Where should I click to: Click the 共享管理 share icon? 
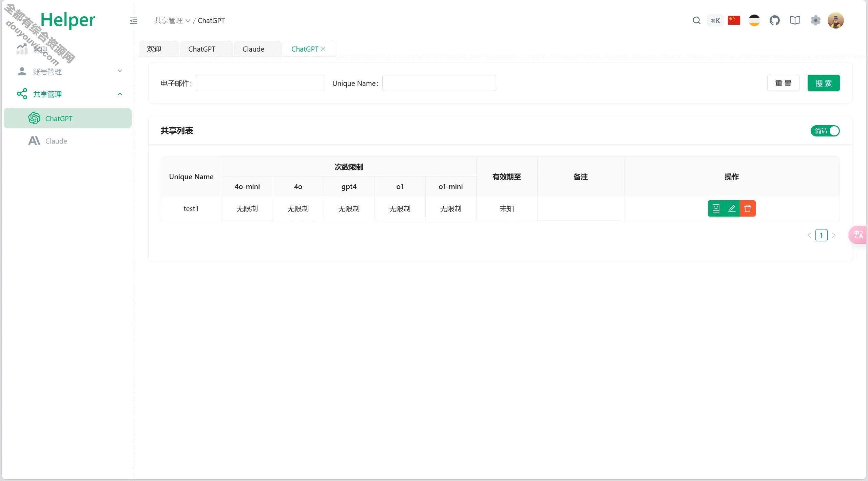22,94
